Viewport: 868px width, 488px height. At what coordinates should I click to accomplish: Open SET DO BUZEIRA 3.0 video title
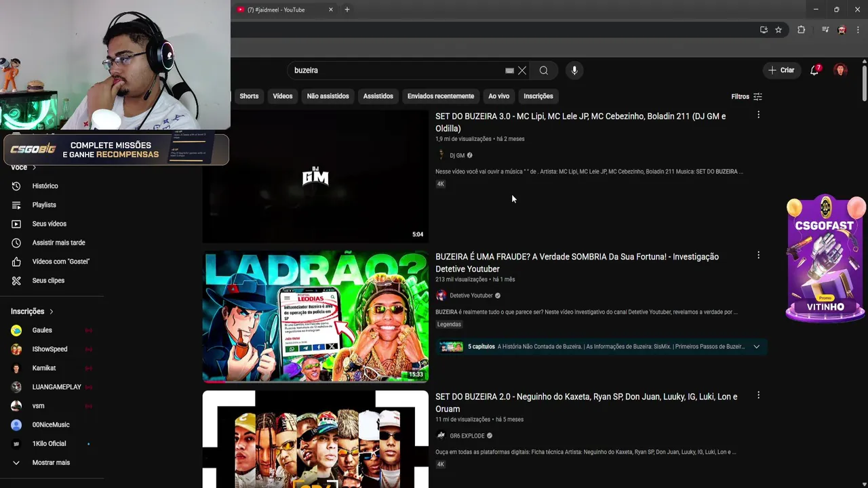pyautogui.click(x=580, y=122)
